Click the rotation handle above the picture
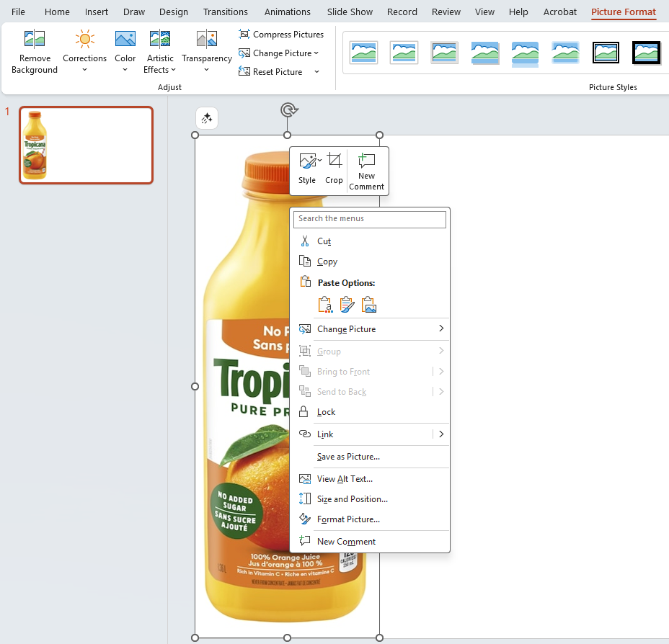669x644 pixels. click(289, 110)
